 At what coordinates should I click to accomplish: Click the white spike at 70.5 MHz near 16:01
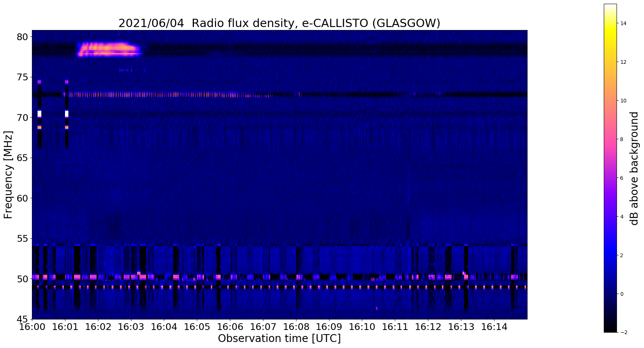(67, 114)
